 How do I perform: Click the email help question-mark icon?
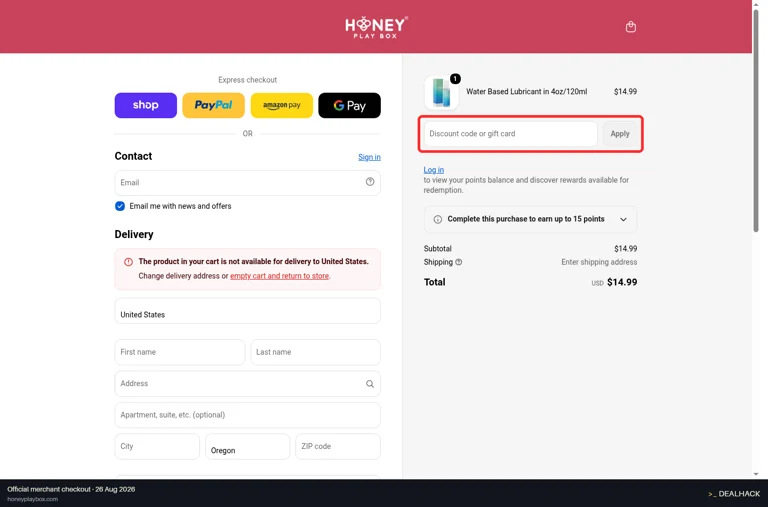coord(370,182)
